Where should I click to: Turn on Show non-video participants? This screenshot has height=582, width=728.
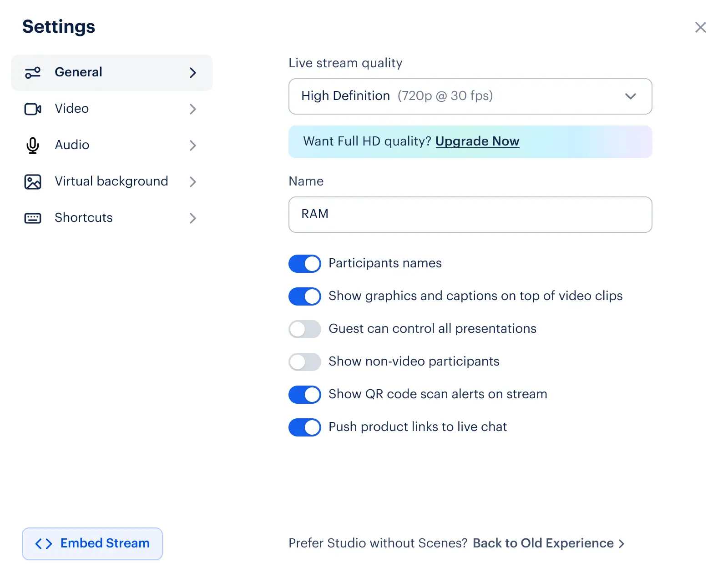305,362
